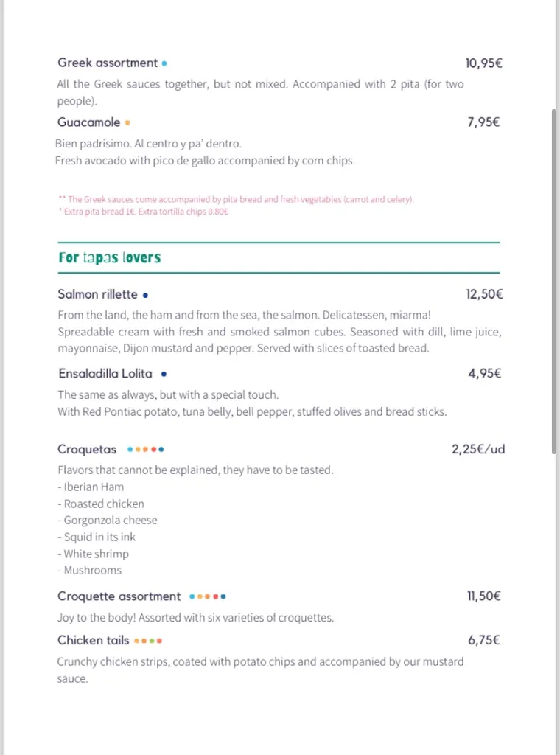Click the Salmon rillette title
This screenshot has width=560, height=755.
97,294
